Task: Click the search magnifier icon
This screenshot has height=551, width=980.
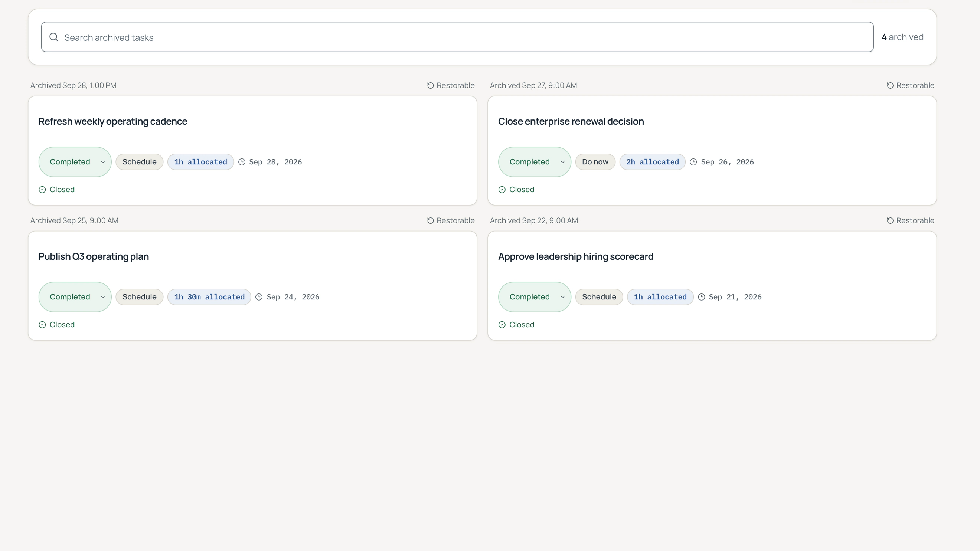Action: point(54,37)
